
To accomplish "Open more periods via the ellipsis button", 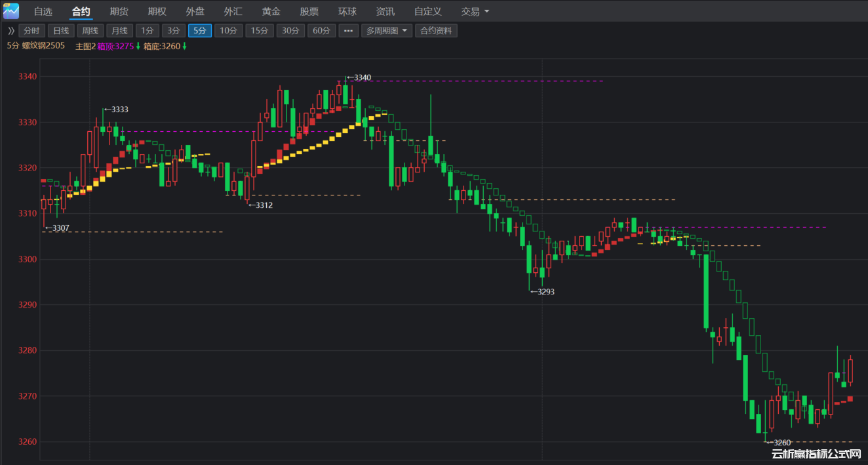I will pyautogui.click(x=348, y=31).
